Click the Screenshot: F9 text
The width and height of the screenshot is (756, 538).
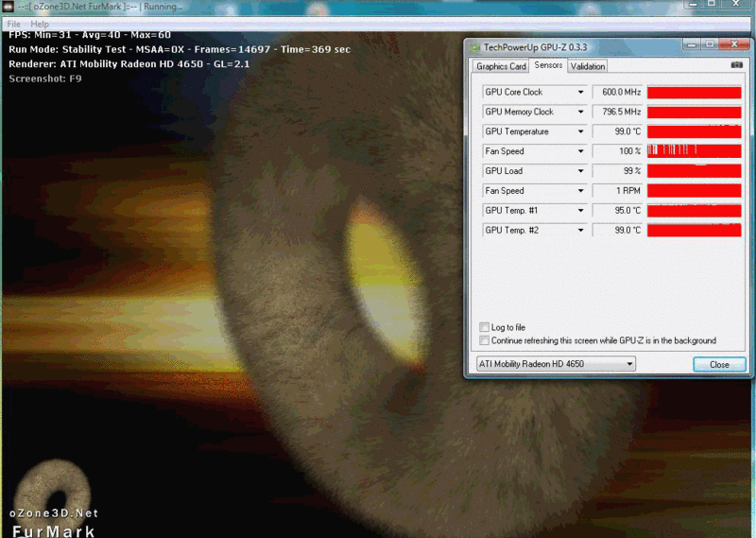tap(45, 78)
